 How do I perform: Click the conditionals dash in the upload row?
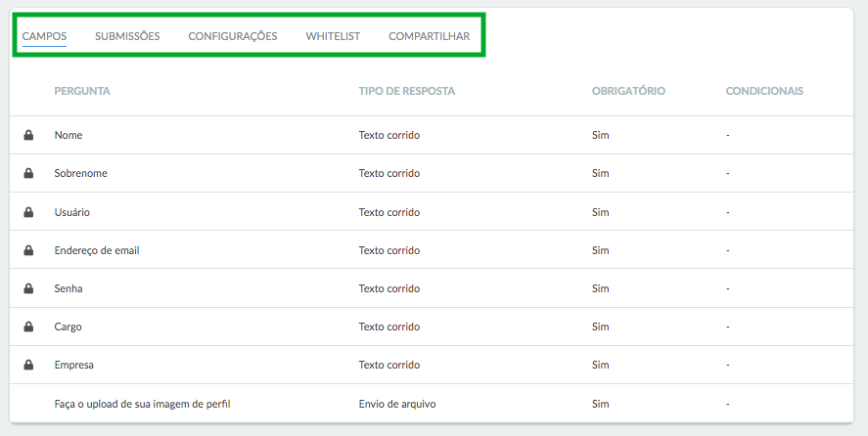(x=727, y=405)
